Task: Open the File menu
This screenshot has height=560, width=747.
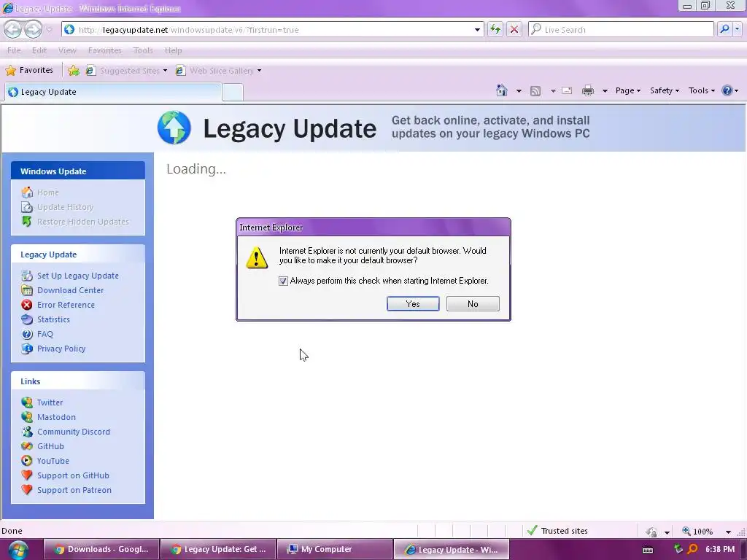Action: 14,50
